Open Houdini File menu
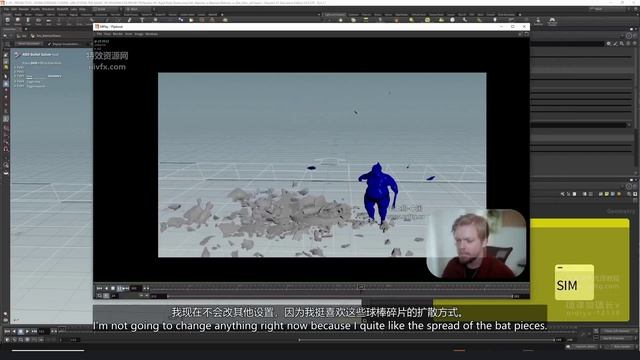Image resolution: width=640 pixels, height=360 pixels. [7, 9]
